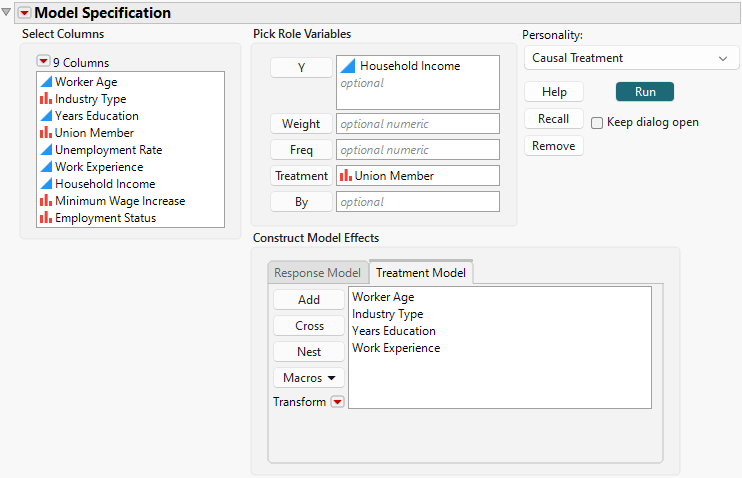Viewport: 742px width, 478px height.
Task: Open the Personality Causal Treatment dropdown
Action: pyautogui.click(x=631, y=58)
